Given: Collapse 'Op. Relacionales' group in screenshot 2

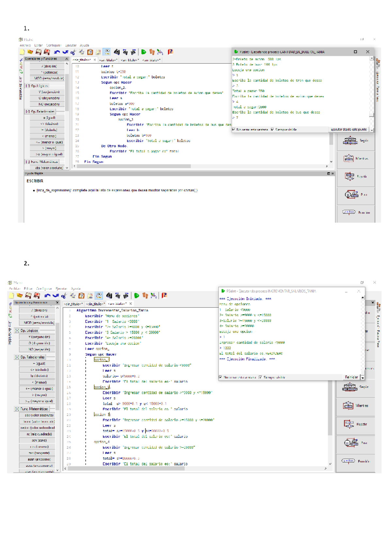Looking at the screenshot, I should point(17,357).
